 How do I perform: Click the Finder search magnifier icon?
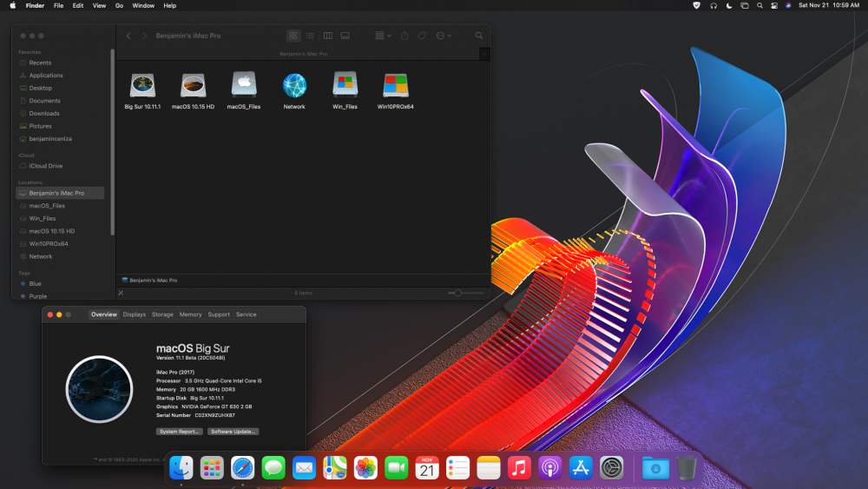[479, 36]
